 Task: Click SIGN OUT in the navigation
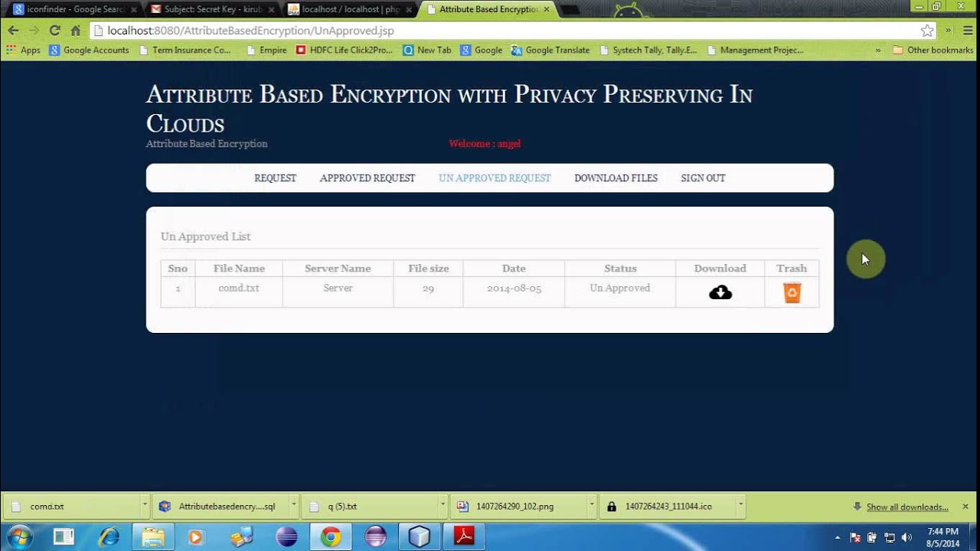[x=703, y=178]
